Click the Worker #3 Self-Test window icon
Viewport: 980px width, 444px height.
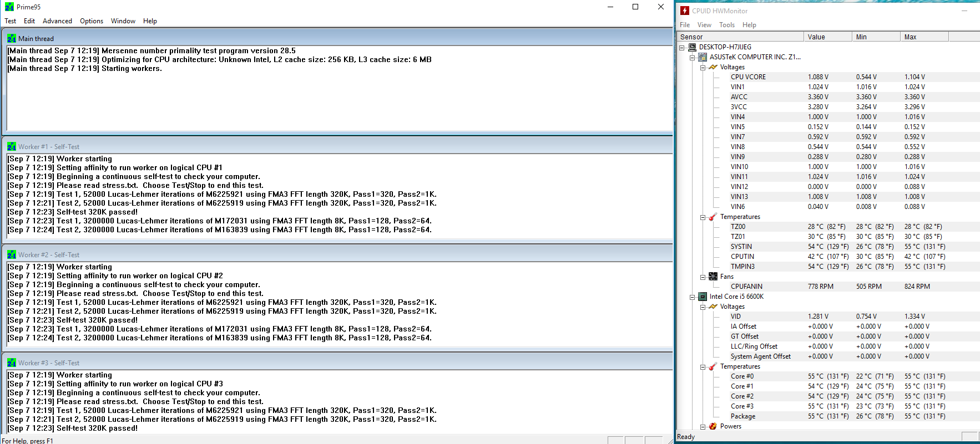(x=12, y=363)
